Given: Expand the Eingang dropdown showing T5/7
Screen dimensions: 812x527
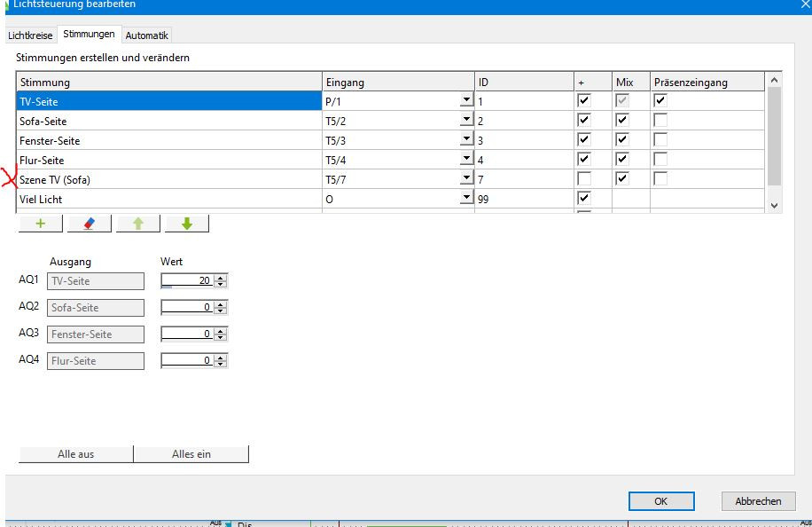Looking at the screenshot, I should point(466,179).
